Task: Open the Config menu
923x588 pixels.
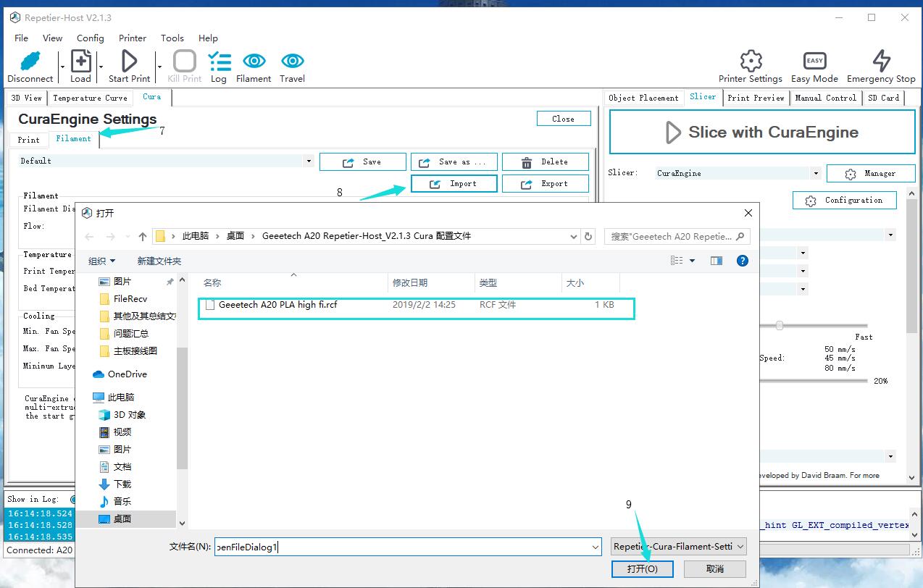Action: pyautogui.click(x=91, y=38)
